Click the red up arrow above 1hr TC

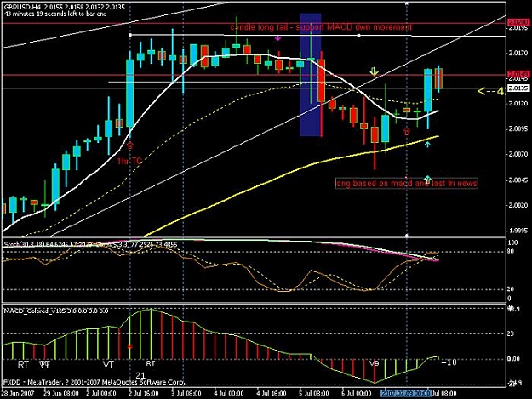coord(130,145)
